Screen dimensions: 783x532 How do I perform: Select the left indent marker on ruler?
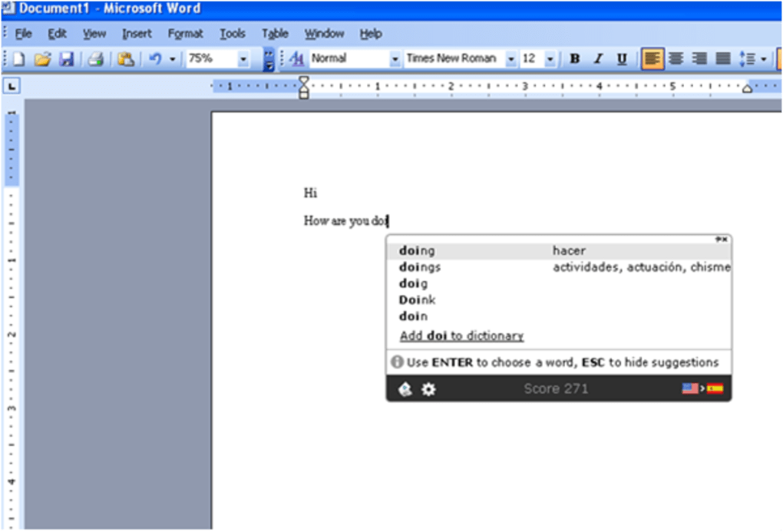point(304,94)
